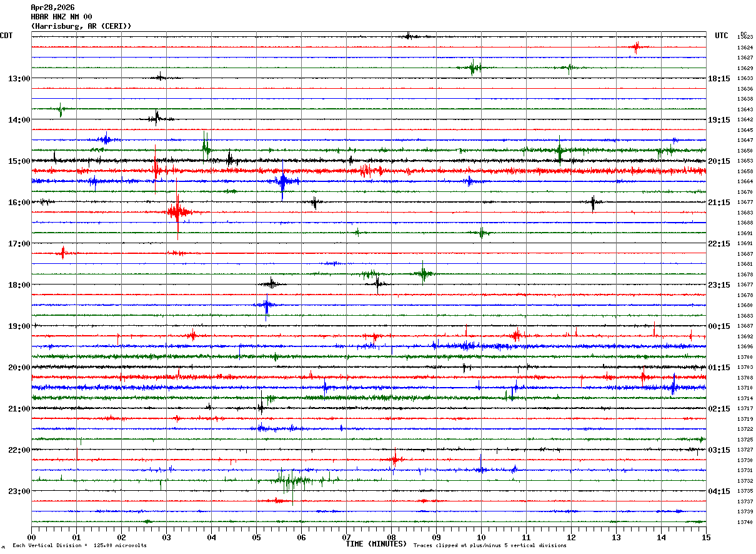Click the large red seismic event after 16:00
This screenshot has width=756, height=554.
pyautogui.click(x=177, y=211)
